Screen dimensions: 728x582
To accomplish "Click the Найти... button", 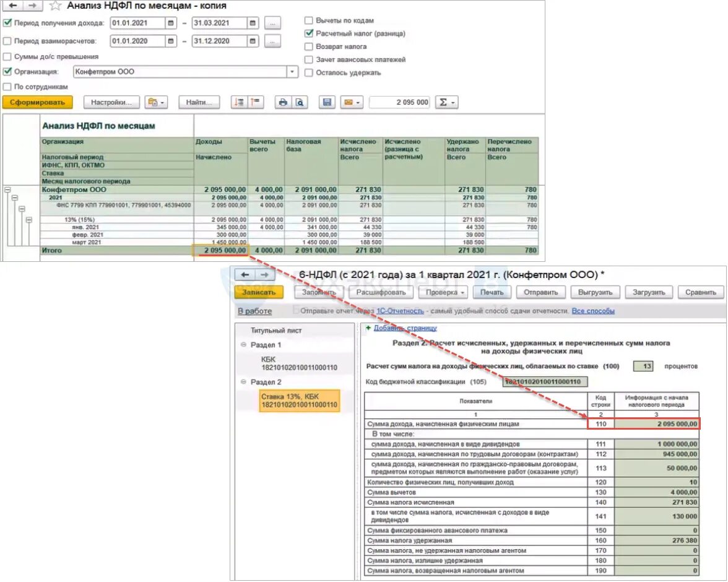I will pyautogui.click(x=199, y=102).
